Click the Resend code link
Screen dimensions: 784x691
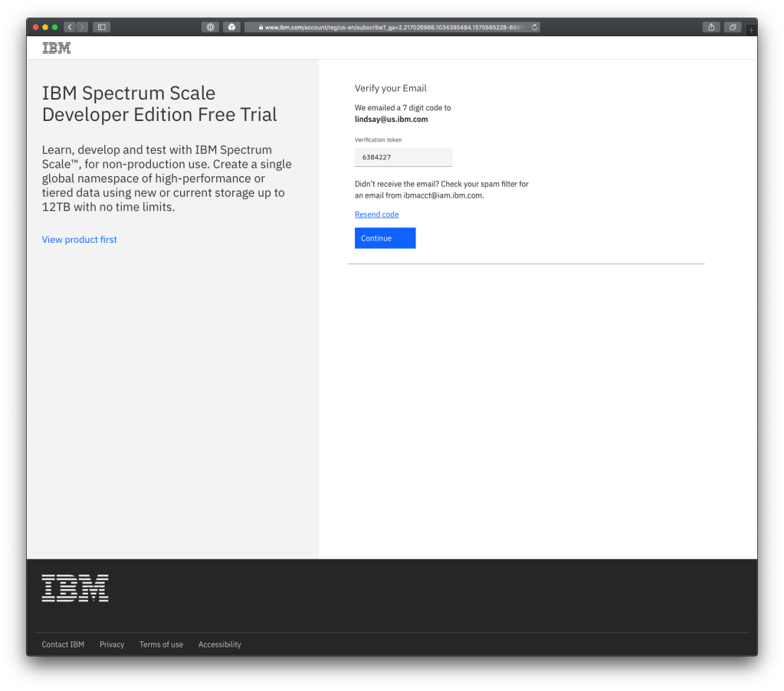376,215
